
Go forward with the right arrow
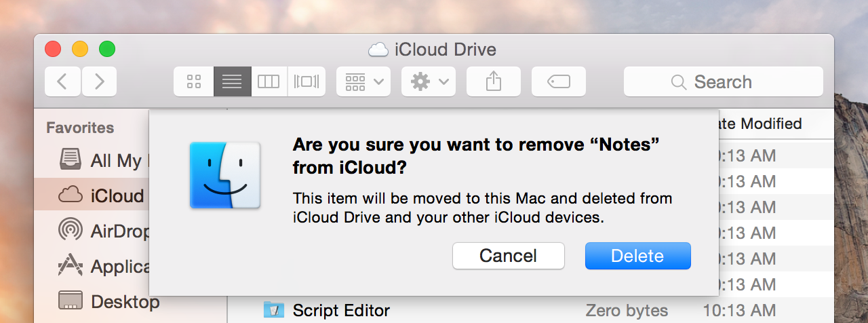click(x=99, y=81)
